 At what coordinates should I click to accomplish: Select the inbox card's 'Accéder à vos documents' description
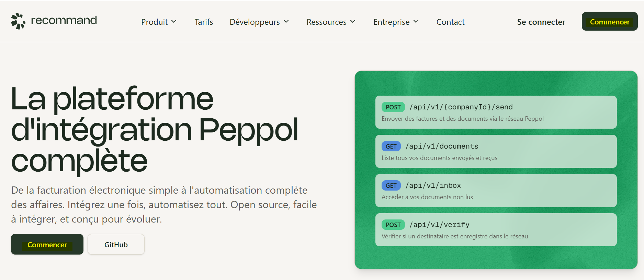pos(427,197)
